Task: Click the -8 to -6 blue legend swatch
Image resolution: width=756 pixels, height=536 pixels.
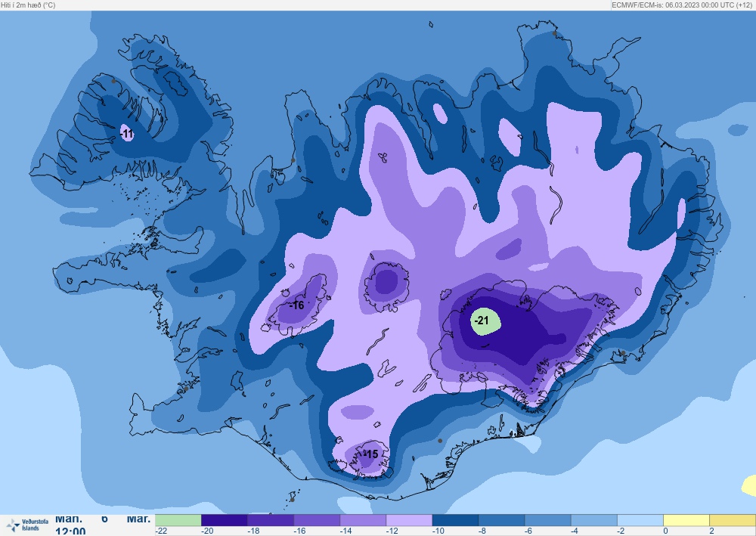Action: click(x=502, y=520)
